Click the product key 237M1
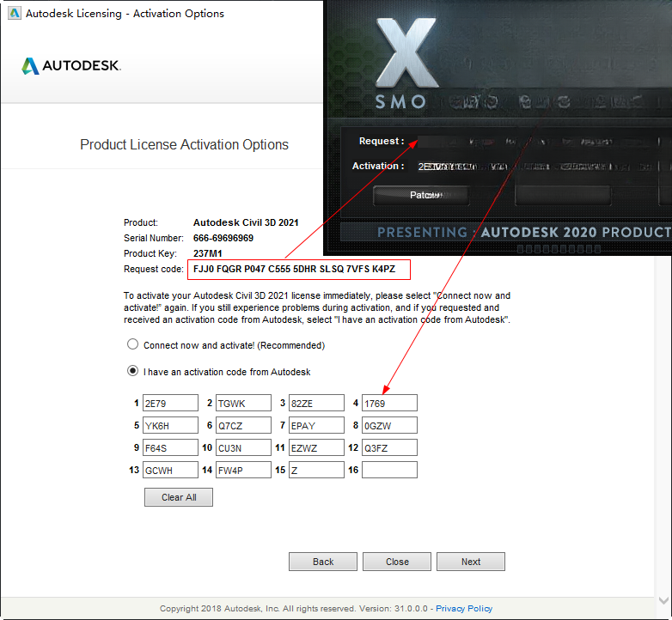This screenshot has width=672, height=620. 207,253
